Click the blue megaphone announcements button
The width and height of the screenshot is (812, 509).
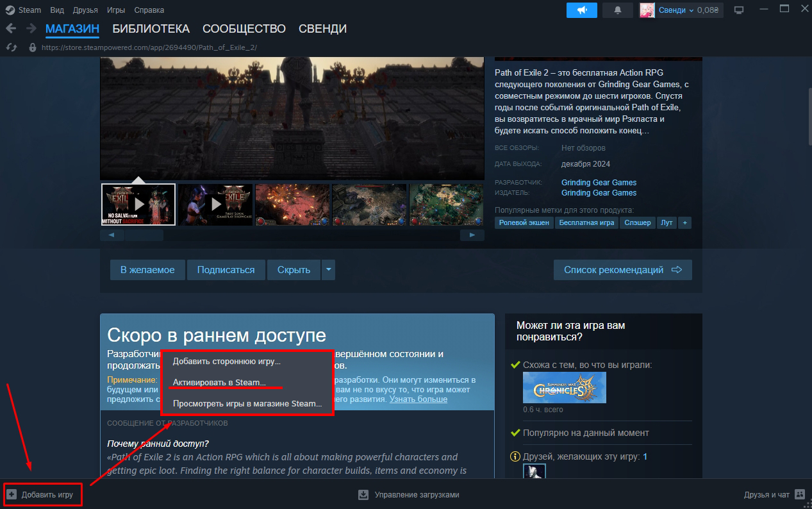click(x=582, y=10)
